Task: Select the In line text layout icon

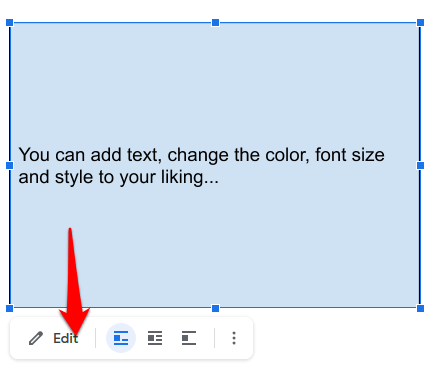Action: (121, 338)
